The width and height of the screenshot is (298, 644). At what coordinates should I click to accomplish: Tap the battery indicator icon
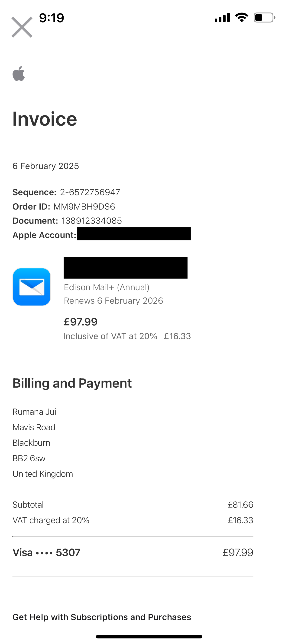pos(265,17)
